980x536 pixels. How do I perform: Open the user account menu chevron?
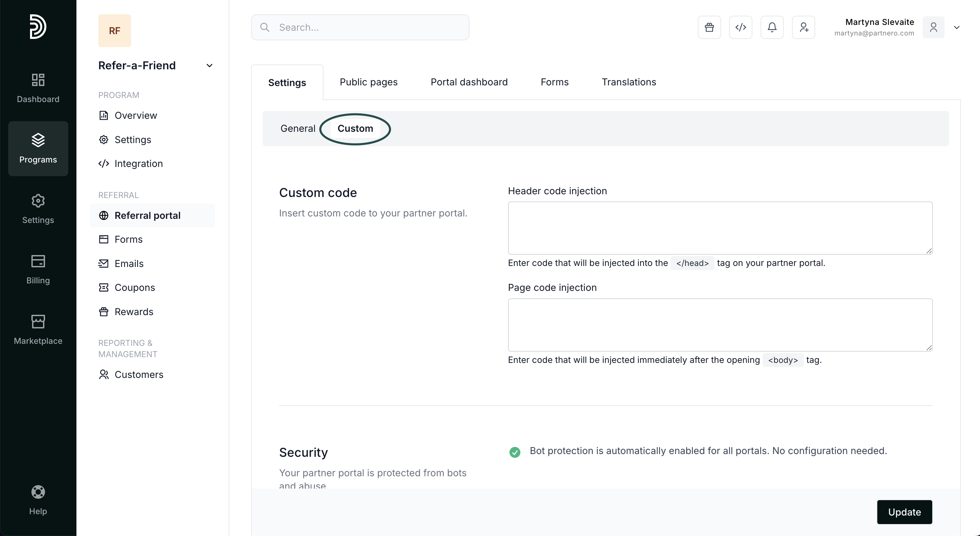coord(956,27)
